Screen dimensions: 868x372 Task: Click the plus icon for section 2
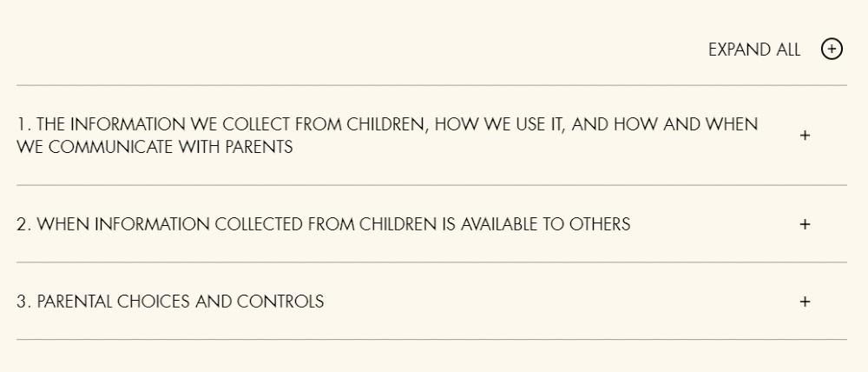tap(805, 224)
